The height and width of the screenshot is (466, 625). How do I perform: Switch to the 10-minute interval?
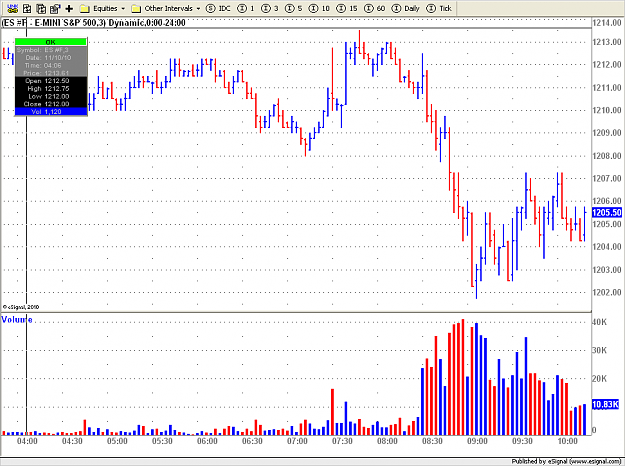tap(319, 8)
